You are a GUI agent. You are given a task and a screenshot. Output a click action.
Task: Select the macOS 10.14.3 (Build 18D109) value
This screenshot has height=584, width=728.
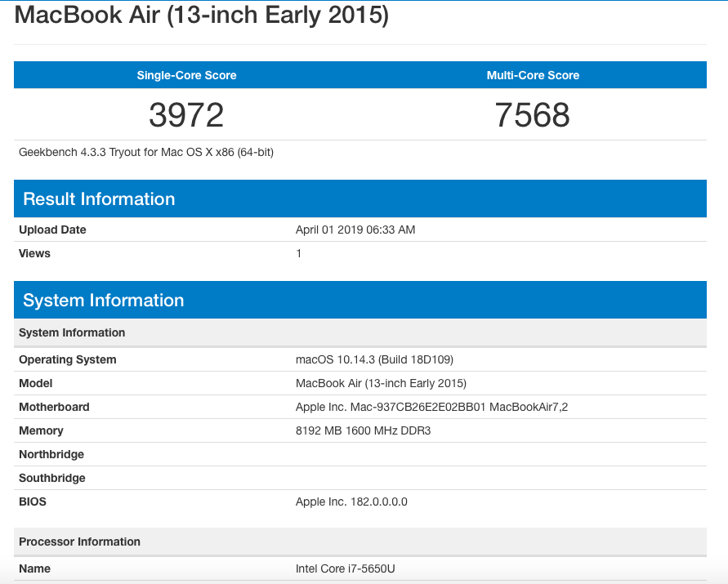click(375, 359)
